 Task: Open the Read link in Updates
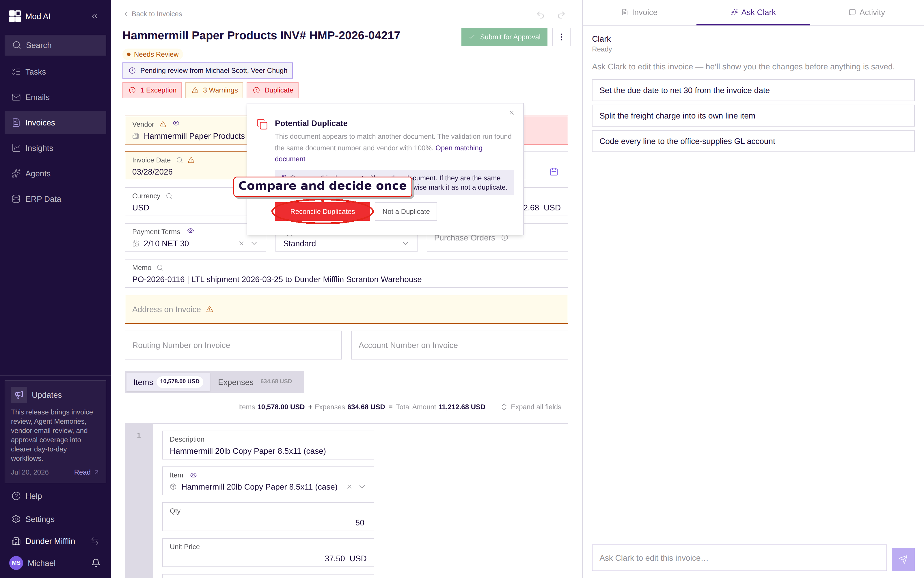(x=86, y=472)
